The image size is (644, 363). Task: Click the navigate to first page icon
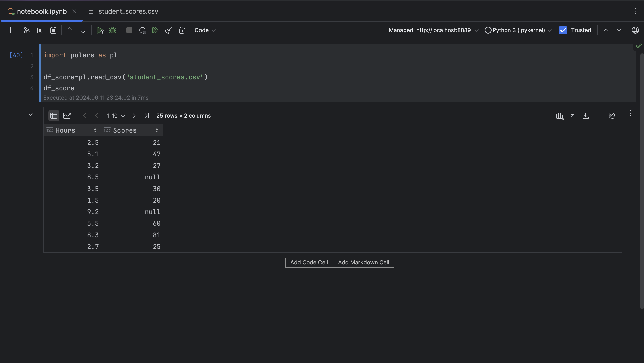(83, 115)
